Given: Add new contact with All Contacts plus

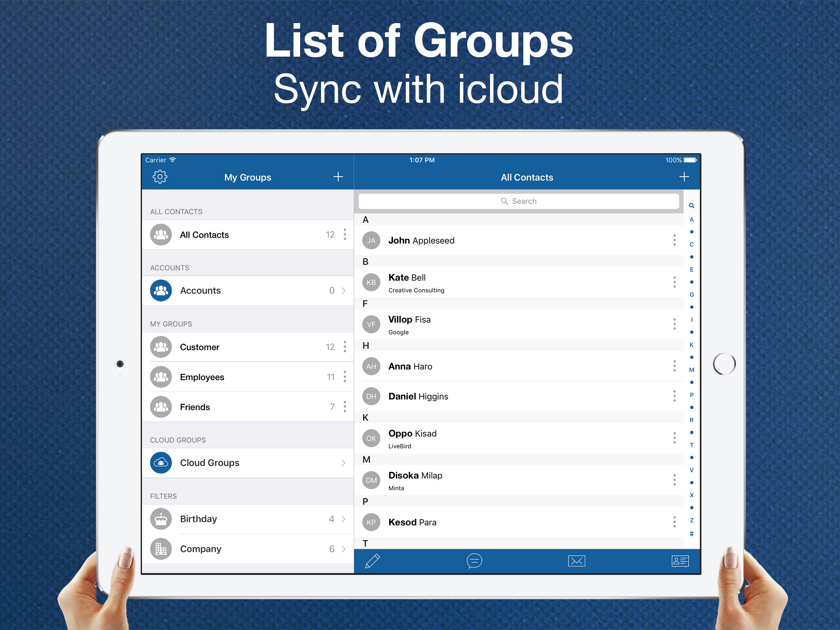Looking at the screenshot, I should pos(683,177).
